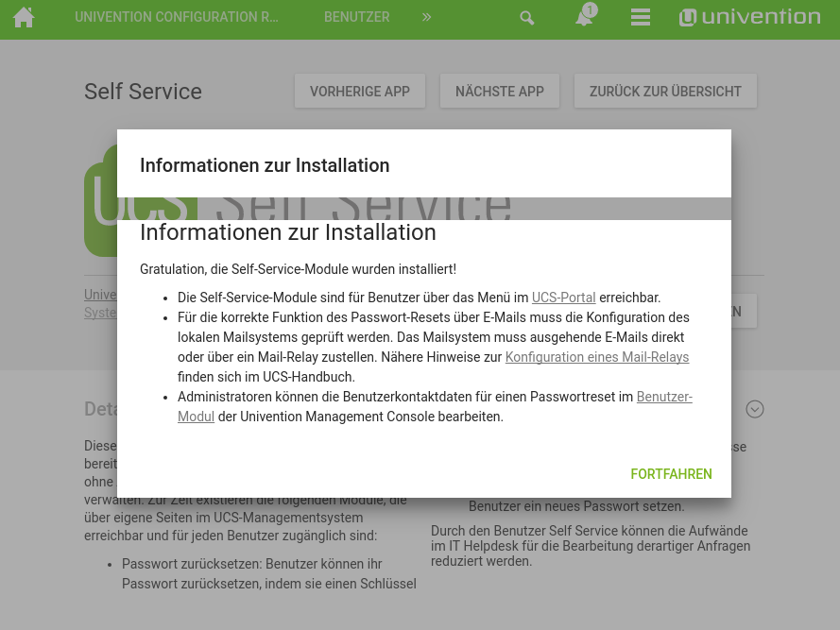This screenshot has height=630, width=840.
Task: Open the hamburger menu
Action: coord(641,18)
